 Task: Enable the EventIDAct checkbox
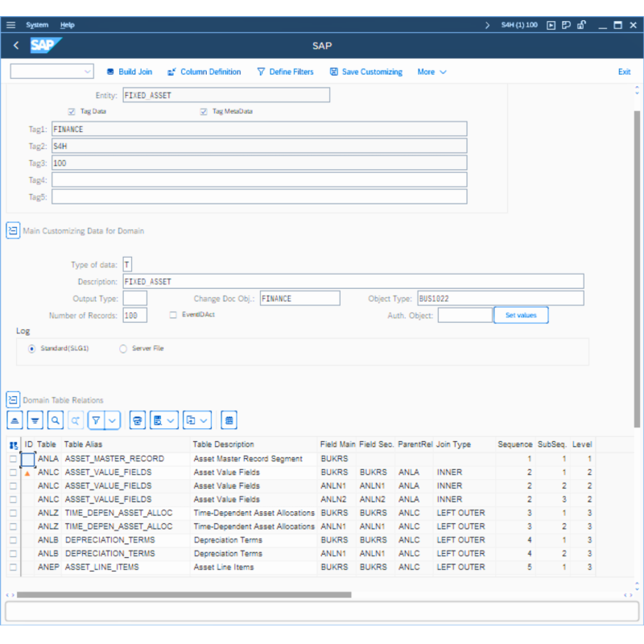coord(173,315)
